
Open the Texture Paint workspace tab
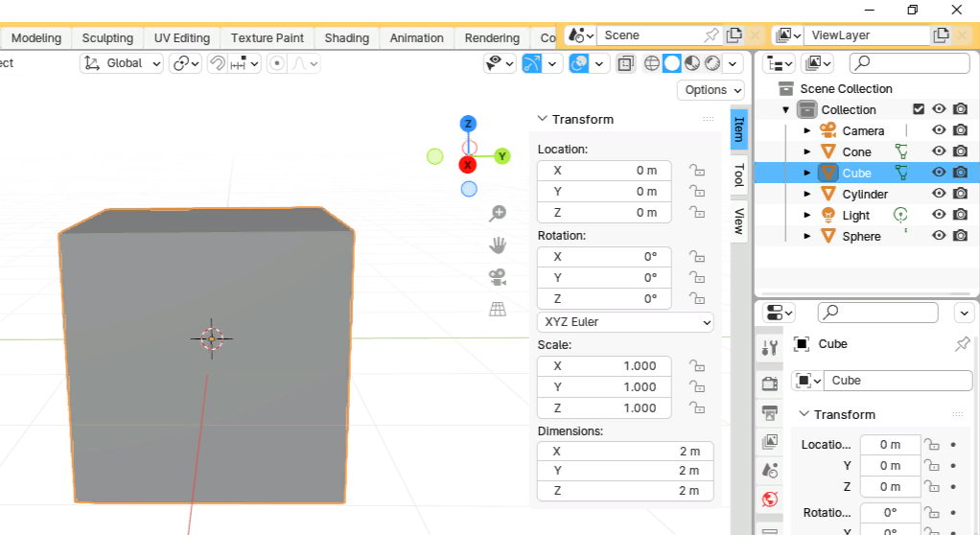(267, 38)
